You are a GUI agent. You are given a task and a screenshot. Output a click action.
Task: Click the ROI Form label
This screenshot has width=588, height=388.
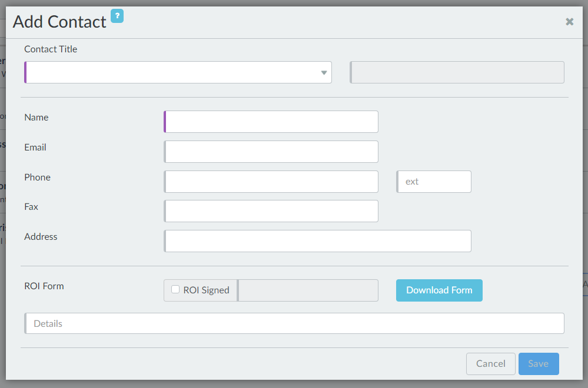click(44, 286)
